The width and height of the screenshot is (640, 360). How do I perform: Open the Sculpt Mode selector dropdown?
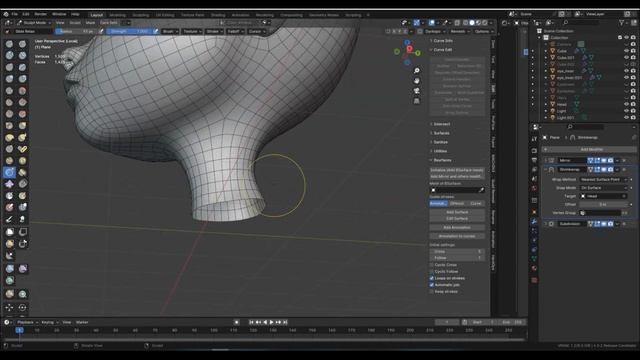(34, 23)
